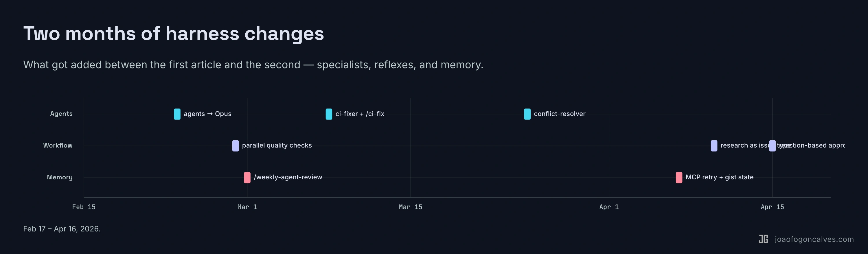The height and width of the screenshot is (254, 868).
Task: Click the Memory row label
Action: point(60,177)
